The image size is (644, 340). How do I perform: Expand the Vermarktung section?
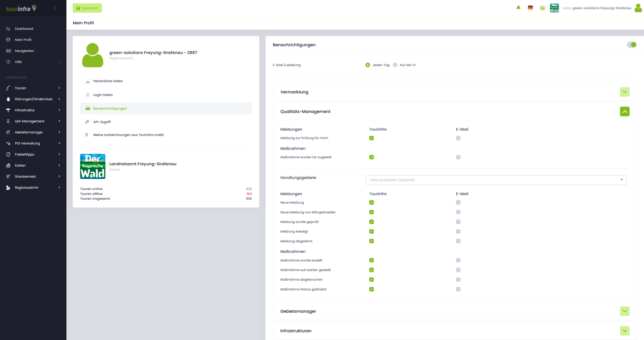pos(625,92)
